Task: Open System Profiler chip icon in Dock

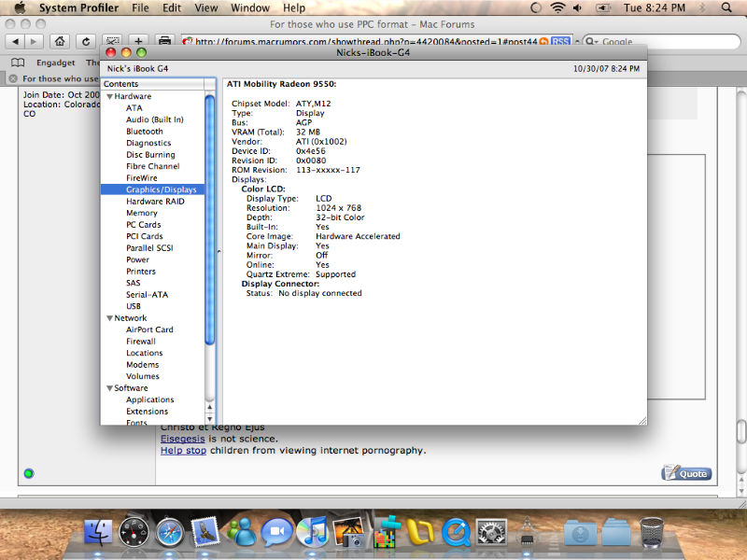Action: click(527, 531)
